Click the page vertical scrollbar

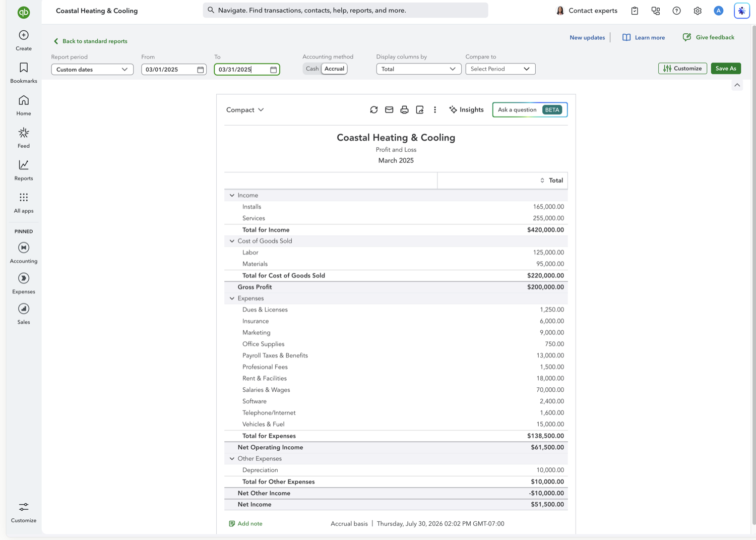[x=753, y=275]
